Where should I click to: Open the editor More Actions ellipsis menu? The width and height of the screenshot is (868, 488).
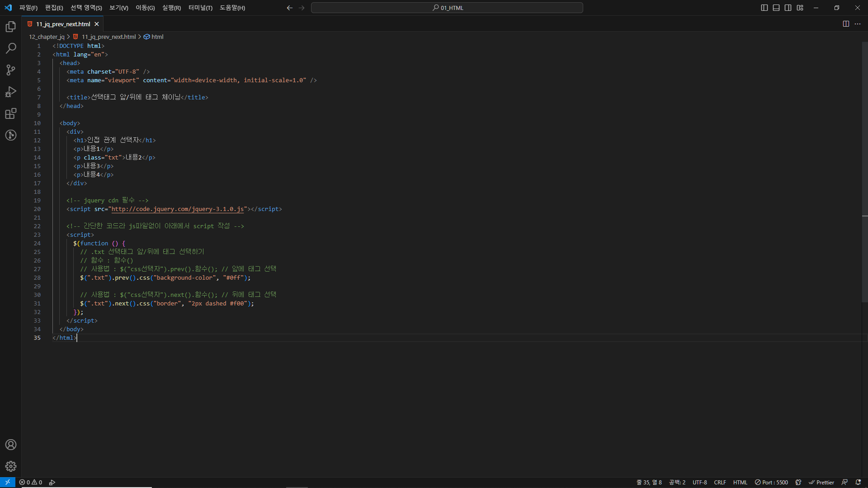click(x=858, y=24)
